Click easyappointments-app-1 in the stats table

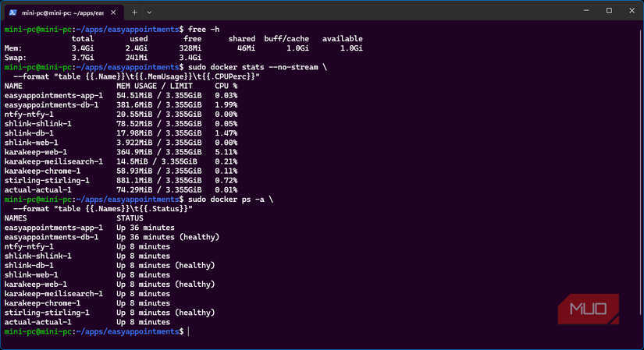[x=54, y=95]
